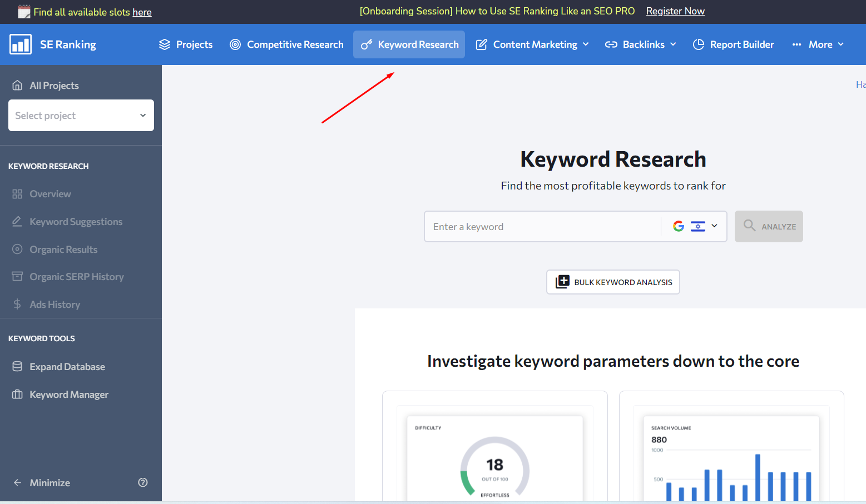Screen dimensions: 866x504
Task: Click the Onboarding Session banner text
Action: point(497,11)
